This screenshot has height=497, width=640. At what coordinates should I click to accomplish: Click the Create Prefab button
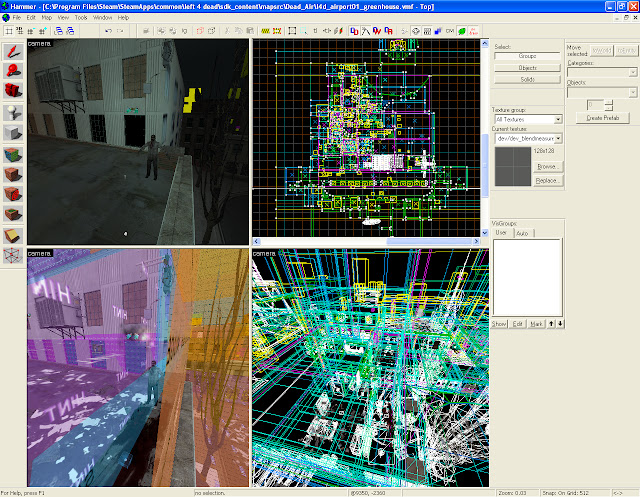602,118
